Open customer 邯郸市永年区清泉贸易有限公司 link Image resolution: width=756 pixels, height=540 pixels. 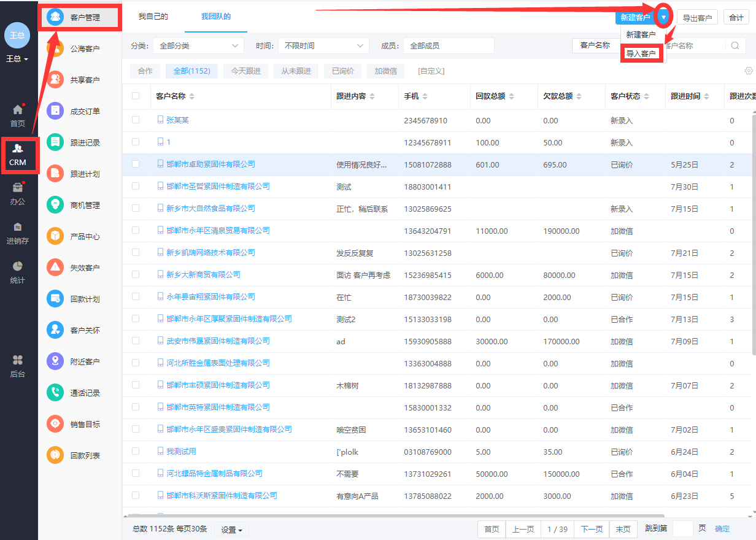[218, 230]
